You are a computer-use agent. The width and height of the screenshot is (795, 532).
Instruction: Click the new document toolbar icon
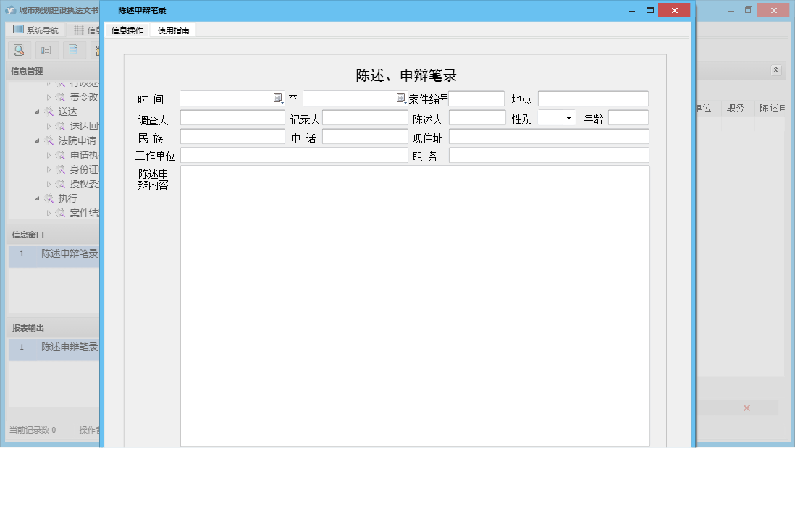point(72,50)
